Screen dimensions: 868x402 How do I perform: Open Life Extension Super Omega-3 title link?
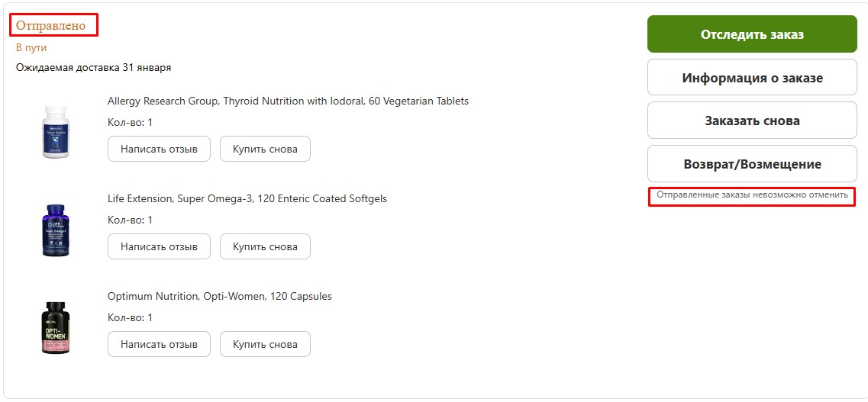247,198
